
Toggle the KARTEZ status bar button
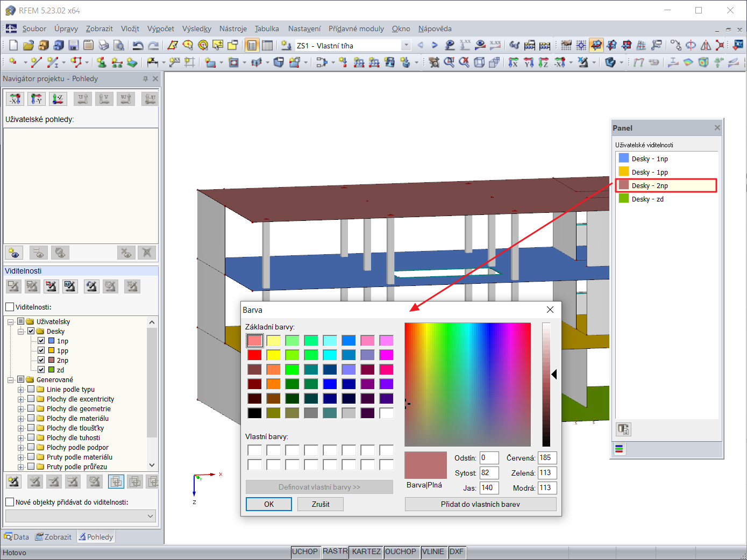click(366, 551)
